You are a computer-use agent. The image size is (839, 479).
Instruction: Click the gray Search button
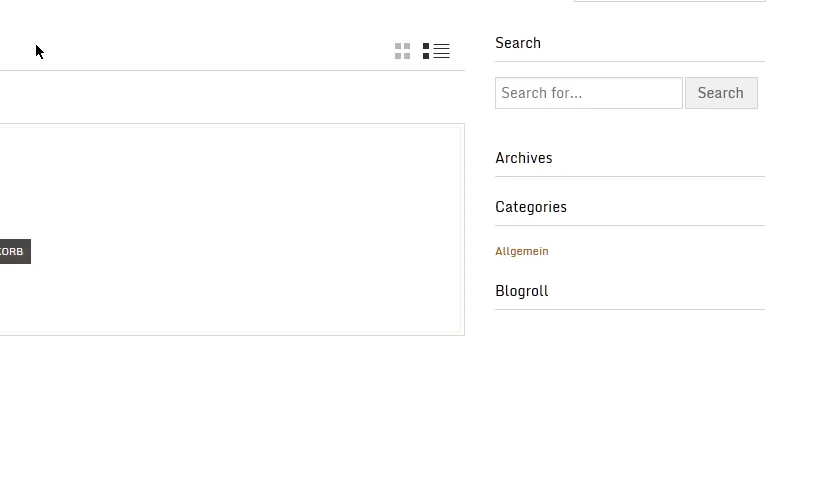pyautogui.click(x=721, y=93)
